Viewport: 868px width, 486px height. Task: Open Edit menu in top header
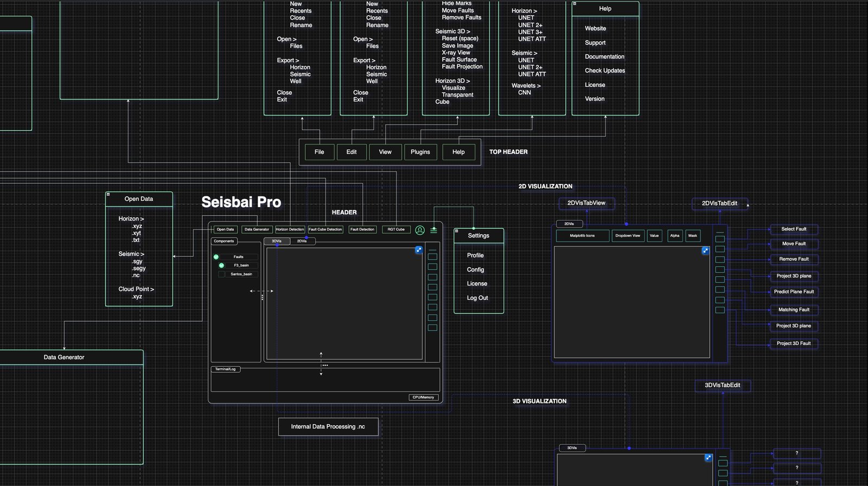[352, 152]
